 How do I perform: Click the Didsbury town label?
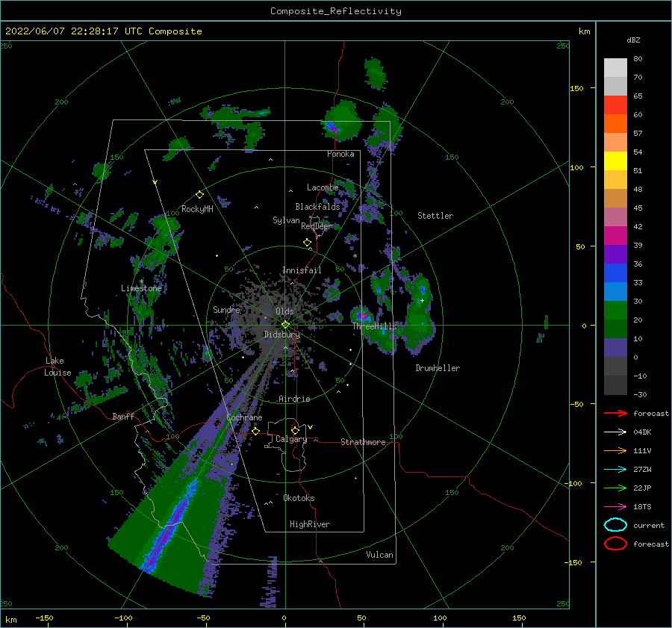[281, 335]
